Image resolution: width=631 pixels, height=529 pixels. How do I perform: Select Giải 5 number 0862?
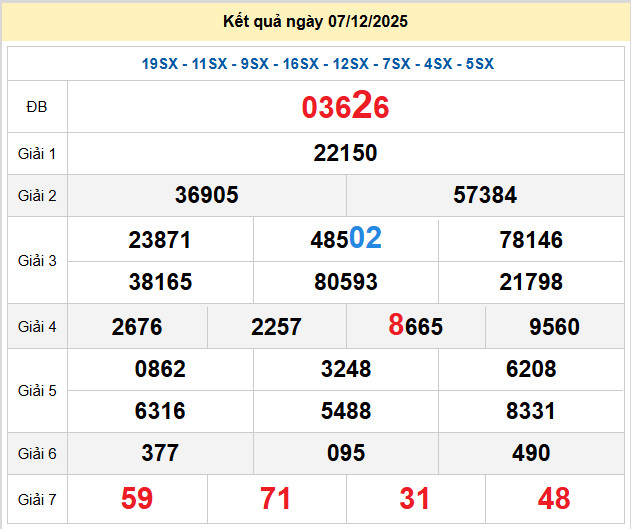tap(160, 369)
